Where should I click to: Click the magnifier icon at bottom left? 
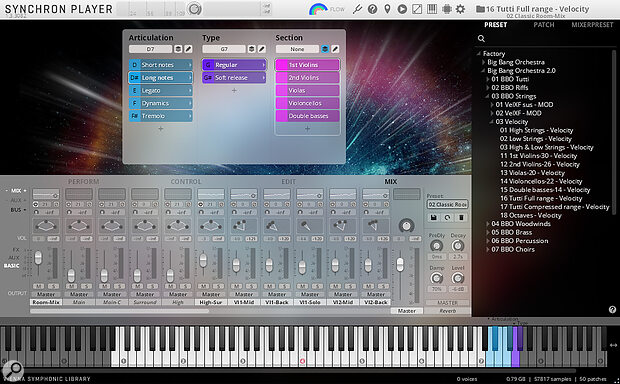point(13,371)
